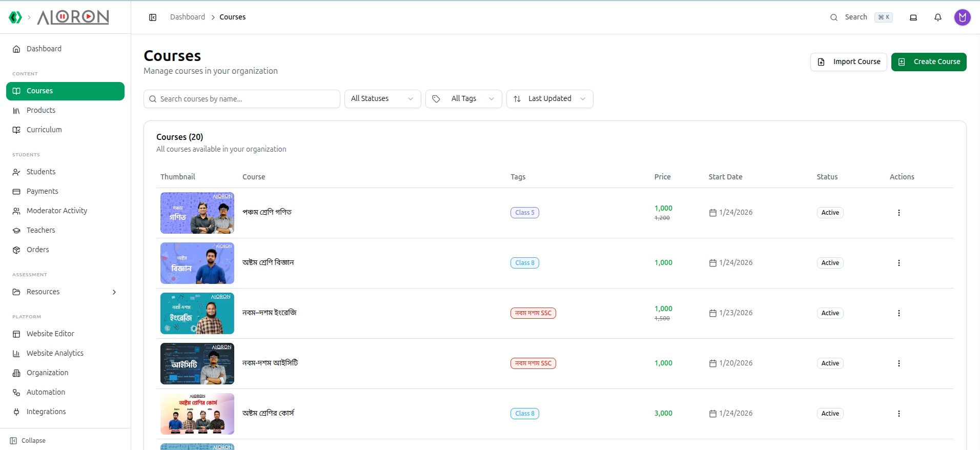
Task: Open Website Editor
Action: (65, 334)
